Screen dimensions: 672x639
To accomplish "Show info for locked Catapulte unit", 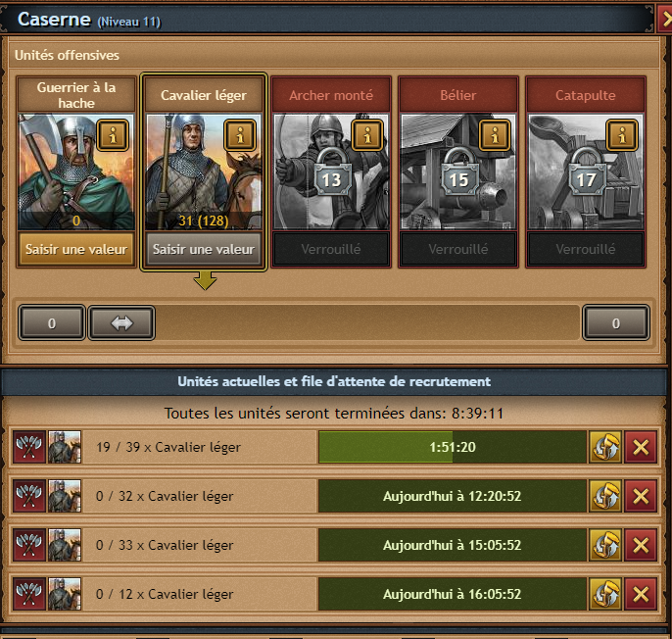I will click(622, 135).
